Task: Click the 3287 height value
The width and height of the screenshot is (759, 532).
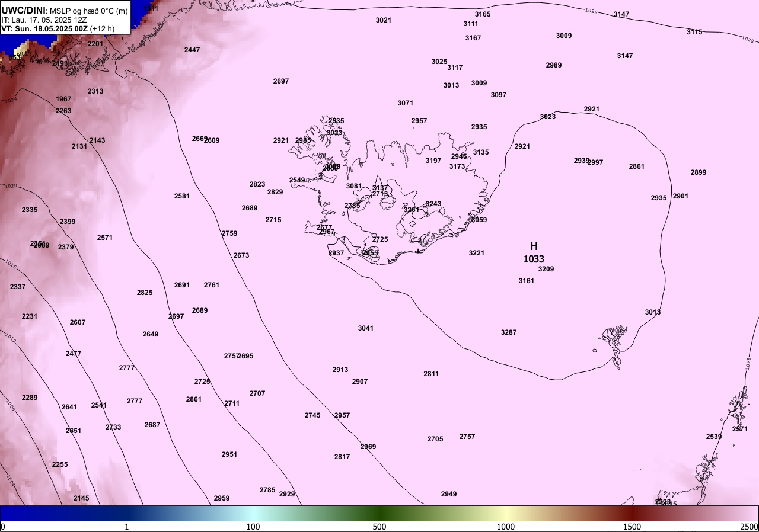Action: tap(509, 332)
